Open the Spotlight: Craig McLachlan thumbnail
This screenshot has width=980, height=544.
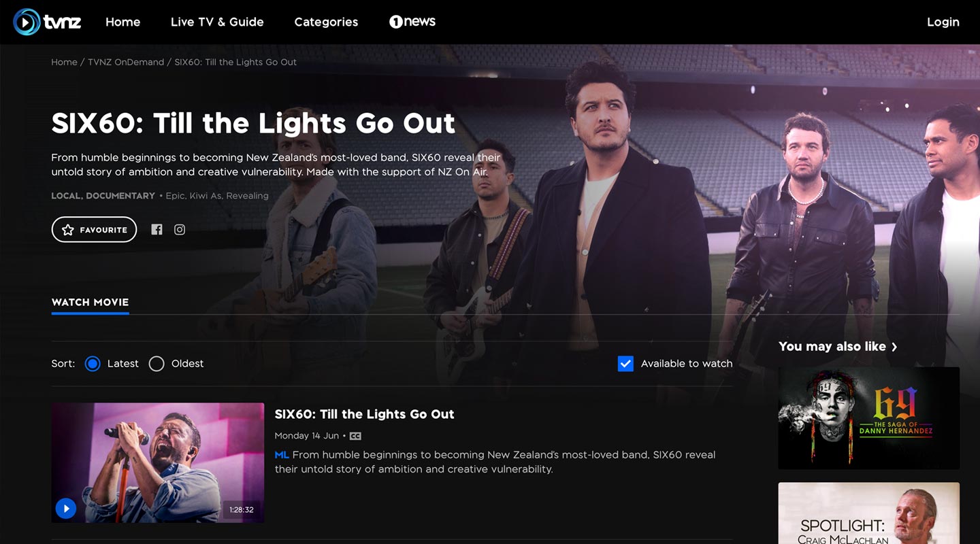pos(868,514)
